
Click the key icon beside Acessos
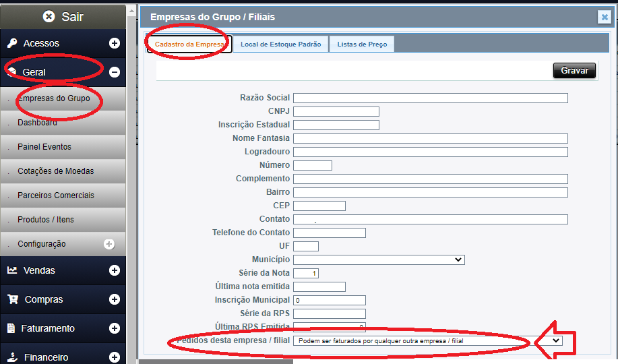tap(12, 43)
